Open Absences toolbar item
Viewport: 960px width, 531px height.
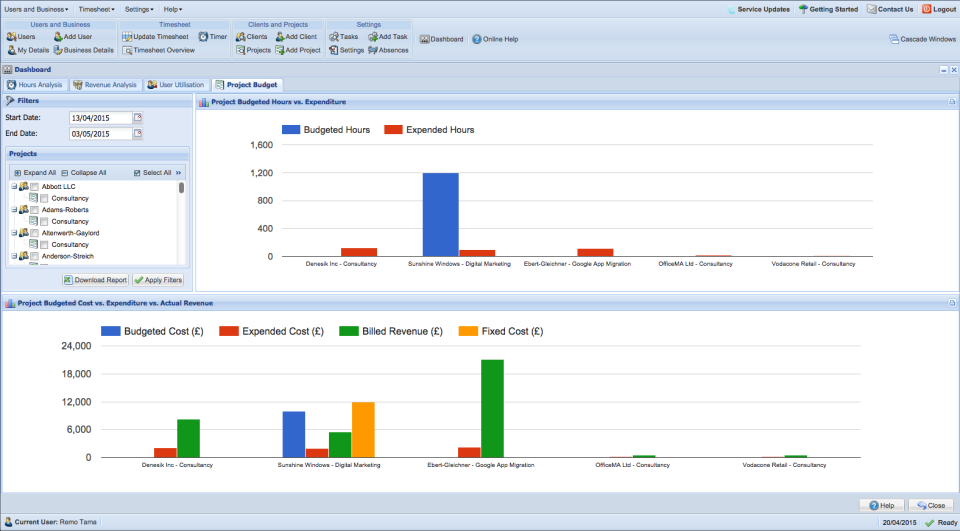click(x=388, y=50)
